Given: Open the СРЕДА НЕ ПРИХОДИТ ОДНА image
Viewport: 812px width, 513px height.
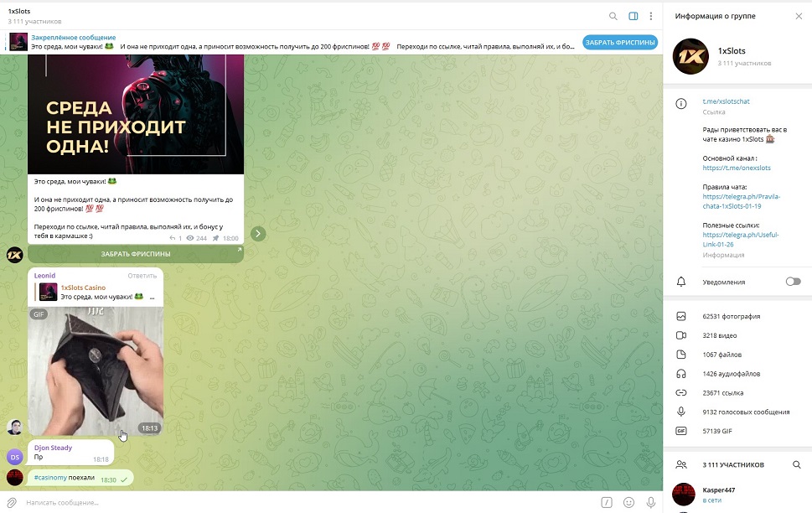Looking at the screenshot, I should [x=136, y=114].
